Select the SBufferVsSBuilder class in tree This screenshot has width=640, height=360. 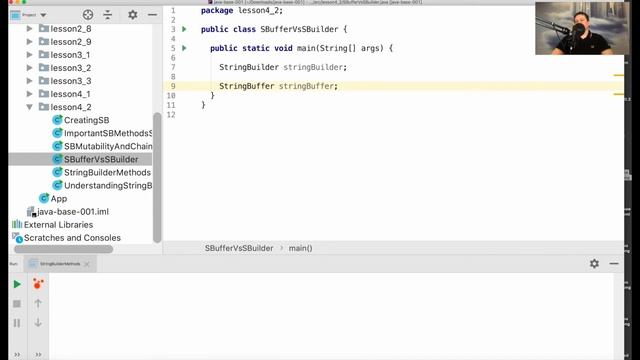(101, 159)
